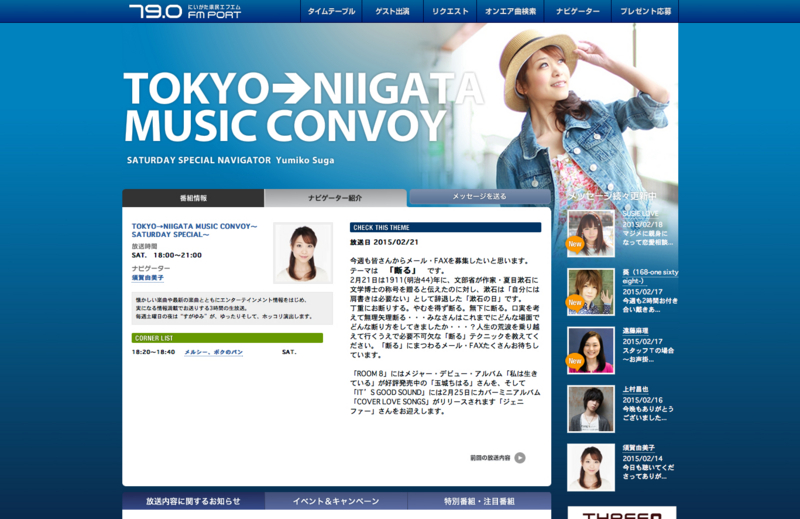Click the 18:20~18:40 corner time
Screen dimensions: 800x519
click(x=153, y=352)
